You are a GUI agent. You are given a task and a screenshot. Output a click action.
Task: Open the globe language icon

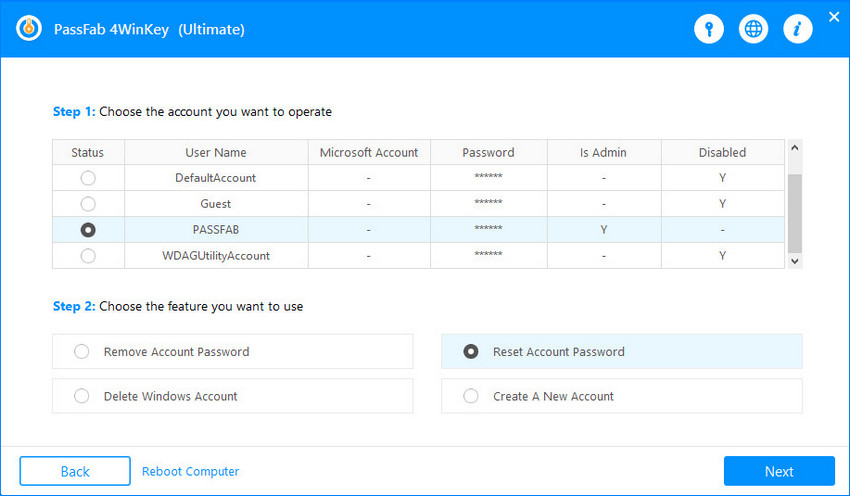click(753, 29)
